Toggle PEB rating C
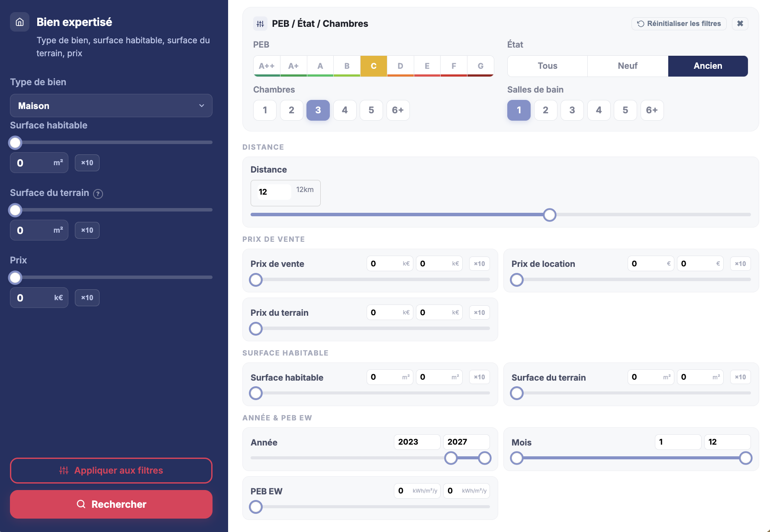 (x=374, y=66)
